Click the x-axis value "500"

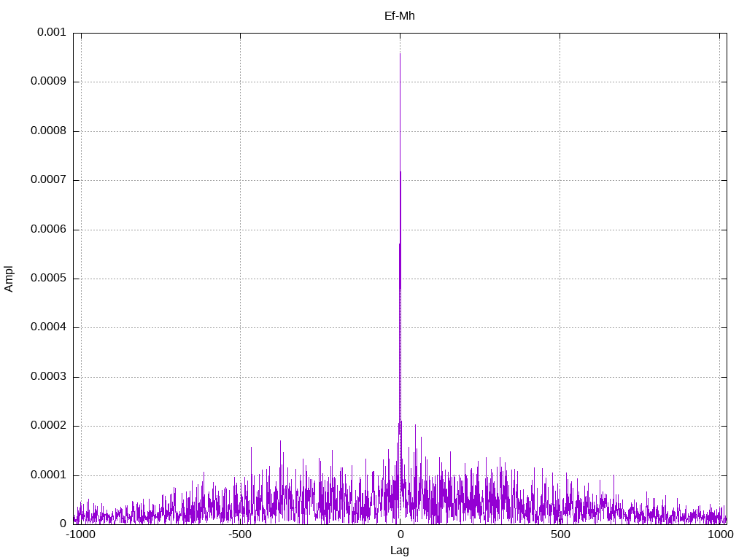pos(560,534)
